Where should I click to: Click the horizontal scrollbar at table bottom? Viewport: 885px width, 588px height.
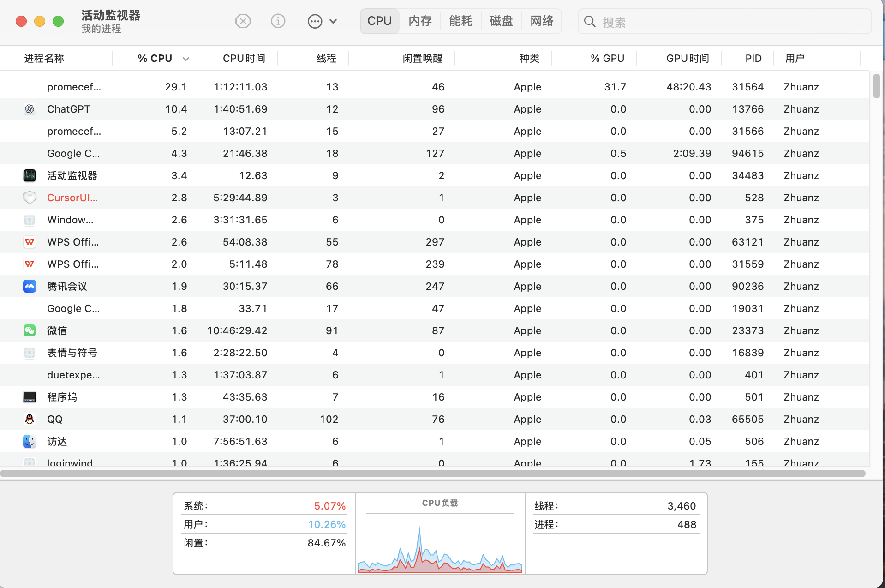pyautogui.click(x=433, y=474)
